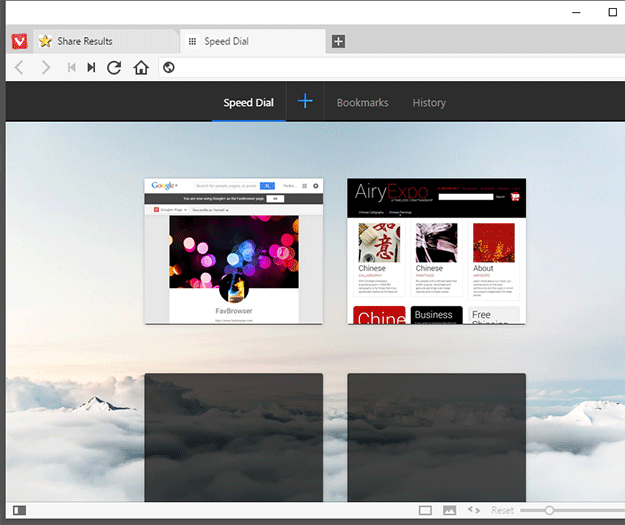Reload the current page
The height and width of the screenshot is (525, 625).
[114, 68]
